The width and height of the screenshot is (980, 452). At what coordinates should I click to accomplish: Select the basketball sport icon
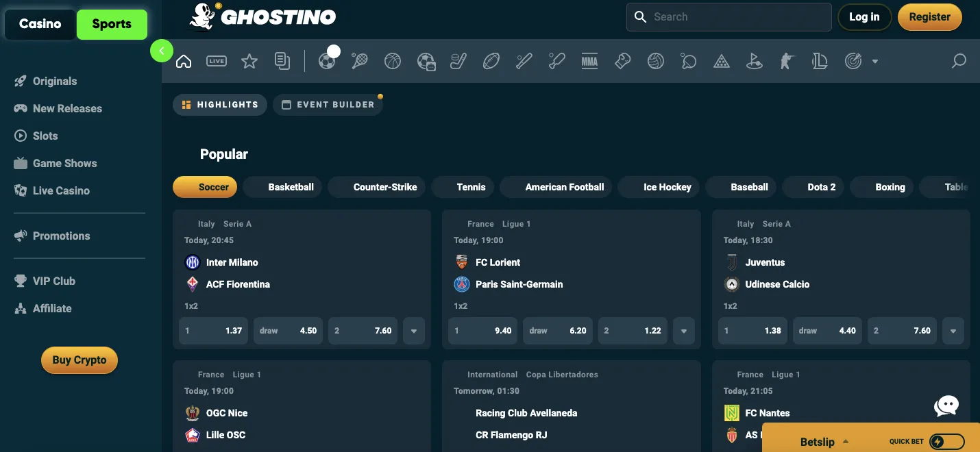pos(393,62)
